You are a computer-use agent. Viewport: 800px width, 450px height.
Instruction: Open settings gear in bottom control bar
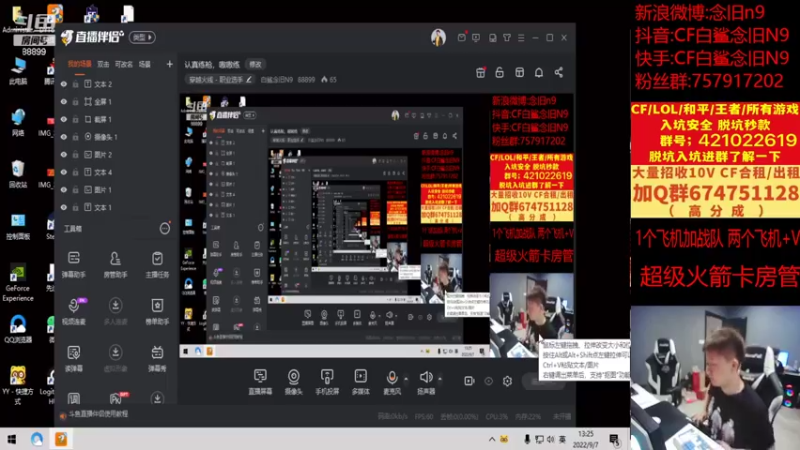click(x=507, y=381)
